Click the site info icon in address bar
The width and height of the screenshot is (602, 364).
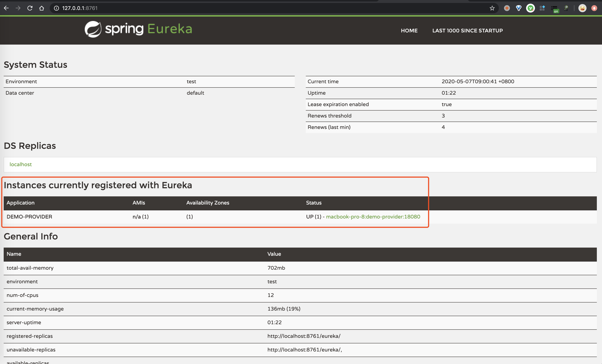point(56,8)
